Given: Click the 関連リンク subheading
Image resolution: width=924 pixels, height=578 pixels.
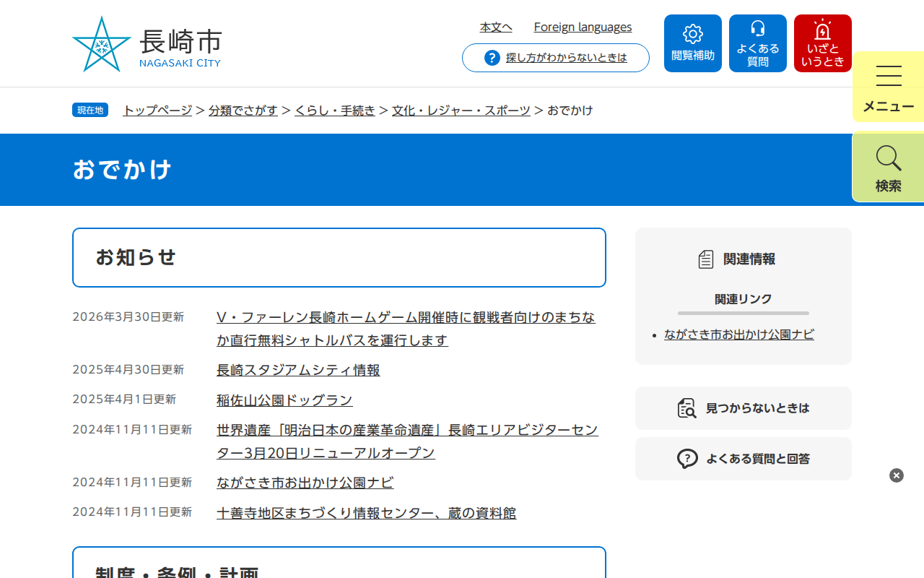Looking at the screenshot, I should tap(744, 299).
